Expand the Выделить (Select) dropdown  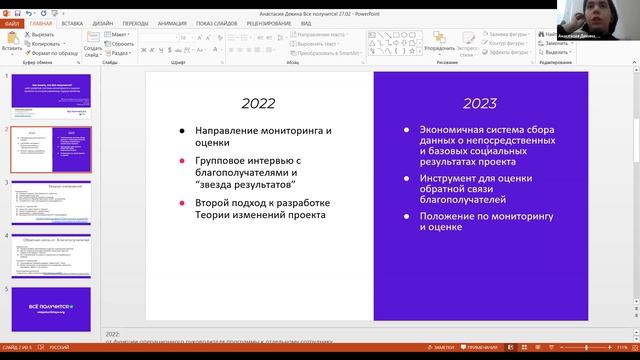point(555,52)
